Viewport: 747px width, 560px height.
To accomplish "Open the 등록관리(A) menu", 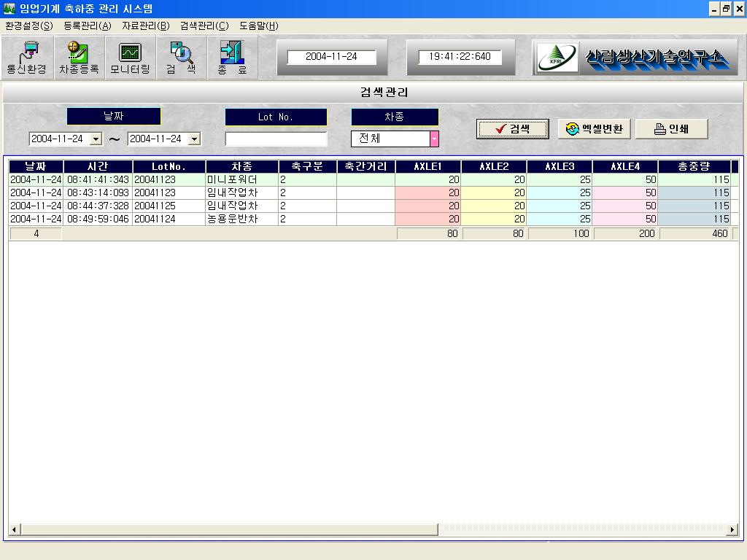I will point(88,26).
